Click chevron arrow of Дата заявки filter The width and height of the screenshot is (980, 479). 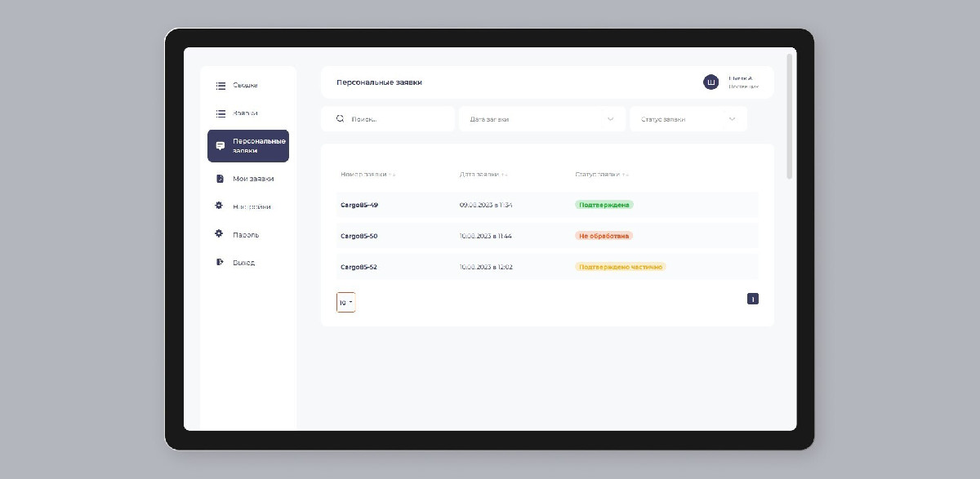[x=610, y=119]
